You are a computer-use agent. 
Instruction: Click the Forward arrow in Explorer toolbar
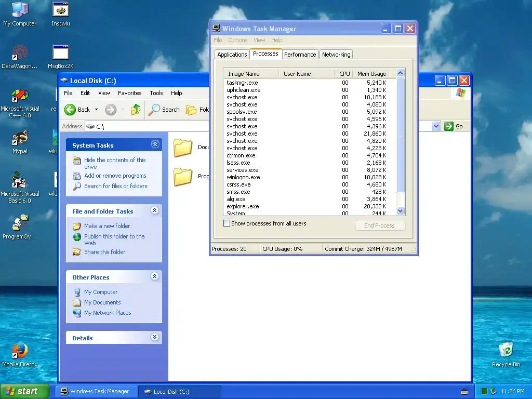pyautogui.click(x=111, y=110)
